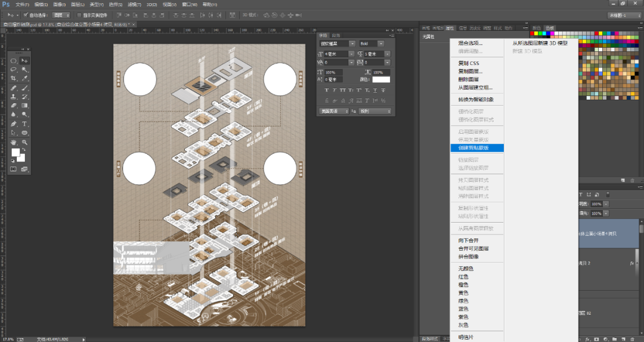Select the Blur tool
644x342 pixels.
tap(14, 115)
